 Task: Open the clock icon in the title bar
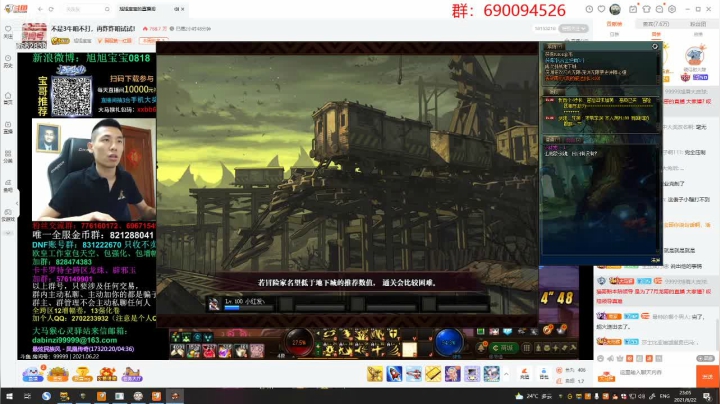pos(589,9)
